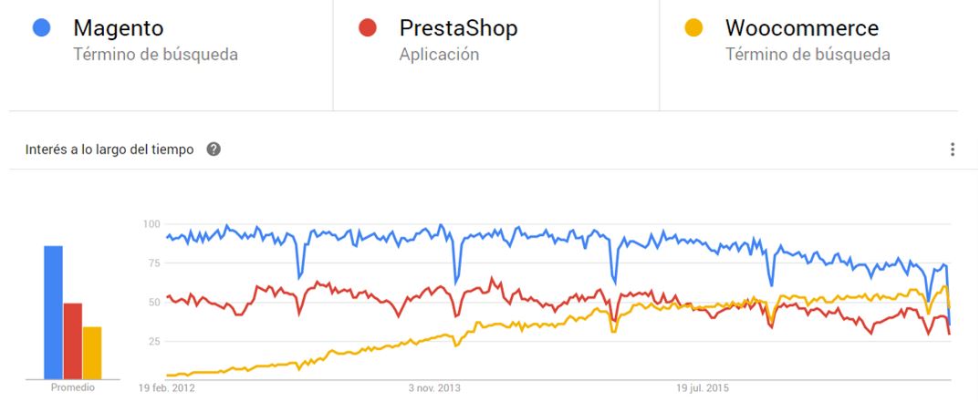
Task: Click the Promedio label under bars
Action: [72, 387]
